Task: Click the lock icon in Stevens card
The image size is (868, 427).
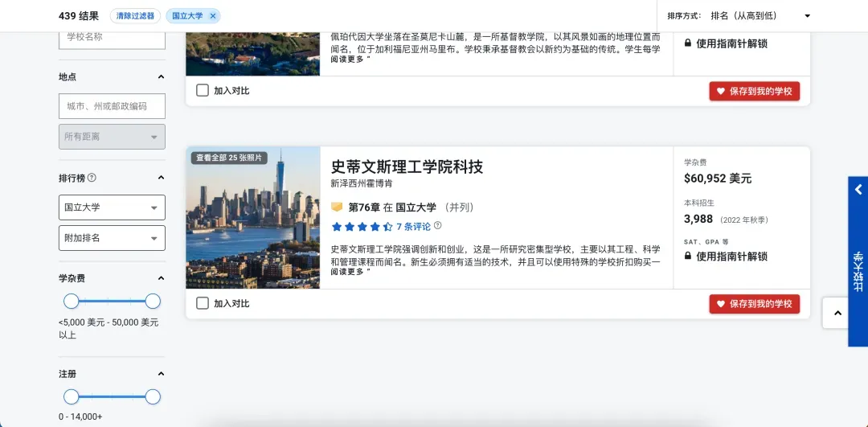Action: [688, 256]
